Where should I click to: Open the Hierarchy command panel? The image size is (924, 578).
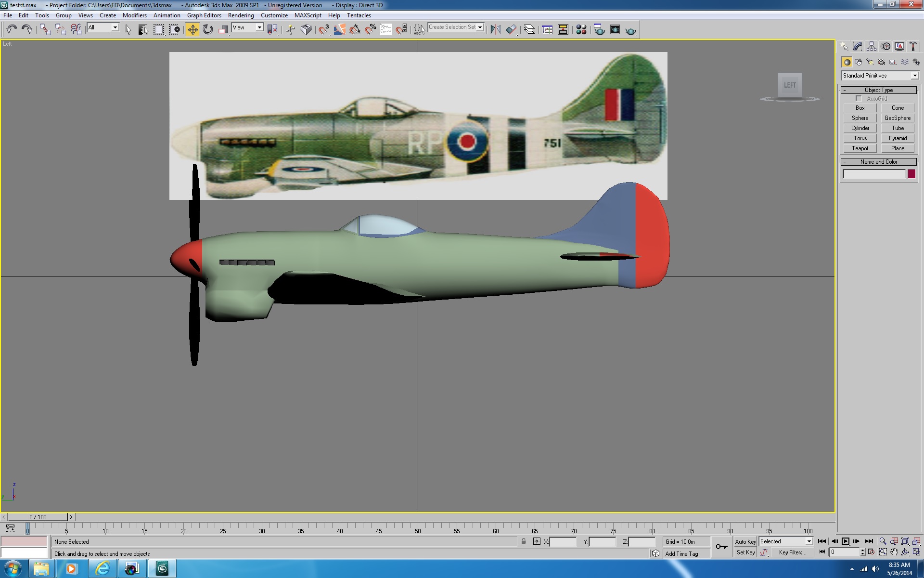click(x=872, y=46)
